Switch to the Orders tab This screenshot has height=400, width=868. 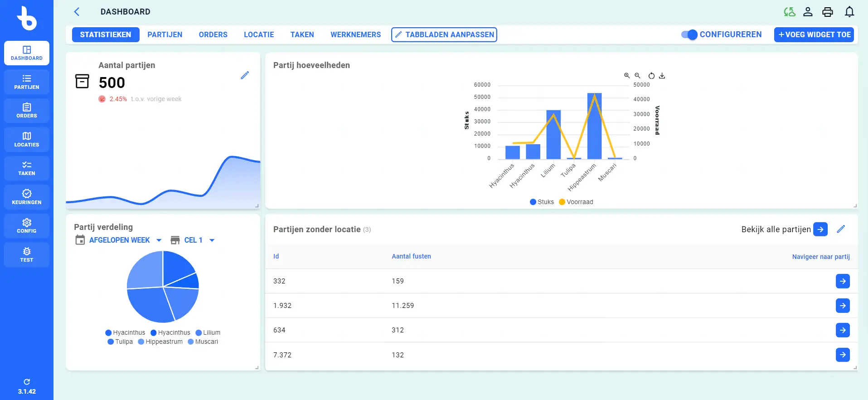[x=213, y=34]
